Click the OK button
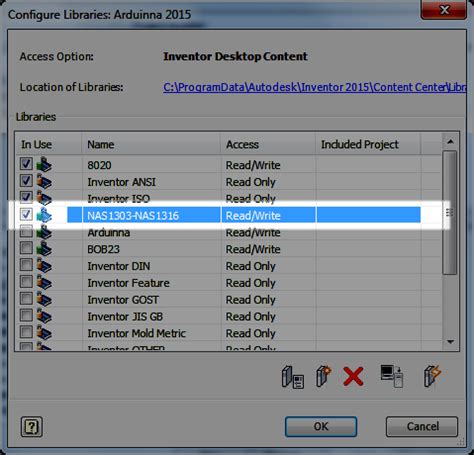Viewport: 474px width, 455px height. pos(321,426)
